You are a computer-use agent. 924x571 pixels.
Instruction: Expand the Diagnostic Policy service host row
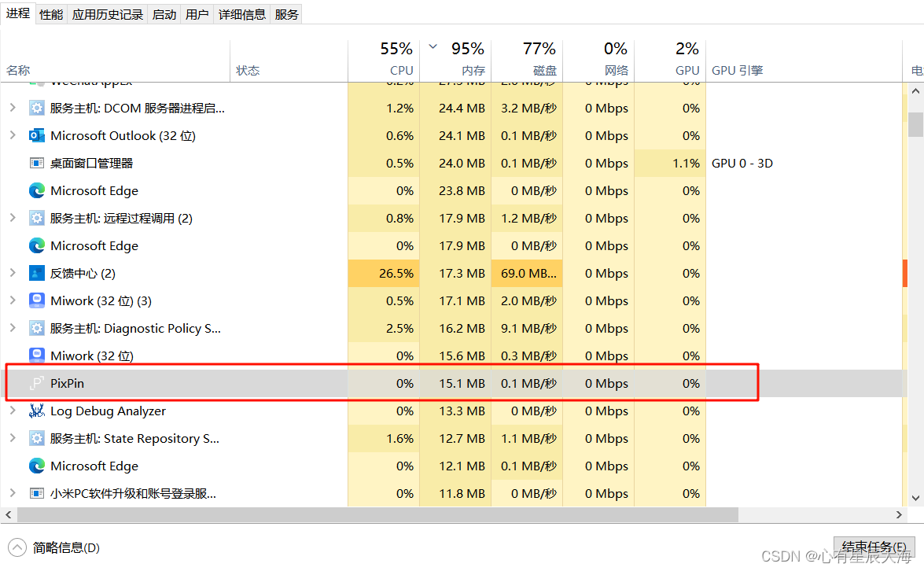click(13, 328)
